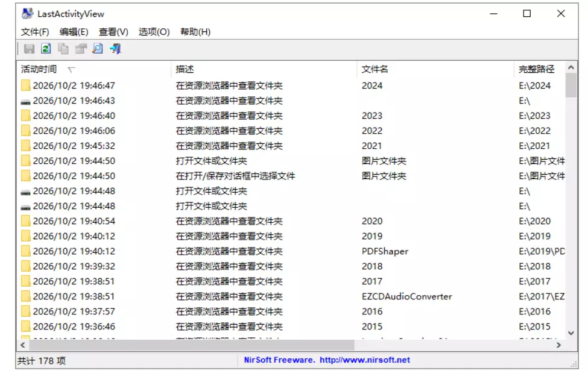Click the folder icon of the 19:36:46 row
The image size is (588, 371).
pyautogui.click(x=25, y=326)
